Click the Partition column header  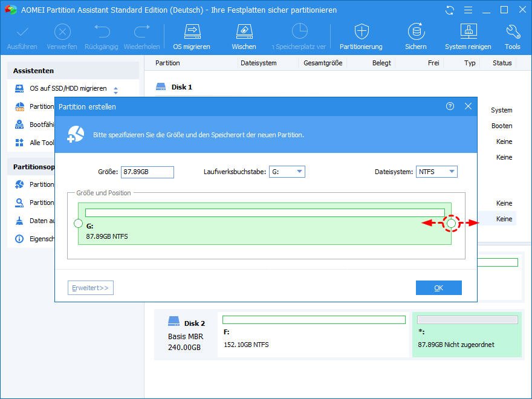coord(167,63)
